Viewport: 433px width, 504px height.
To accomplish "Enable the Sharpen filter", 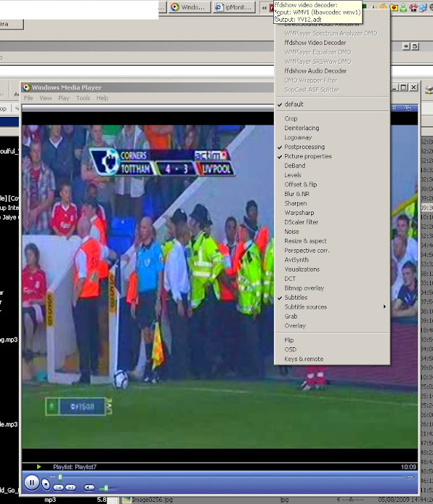I will (x=332, y=204).
